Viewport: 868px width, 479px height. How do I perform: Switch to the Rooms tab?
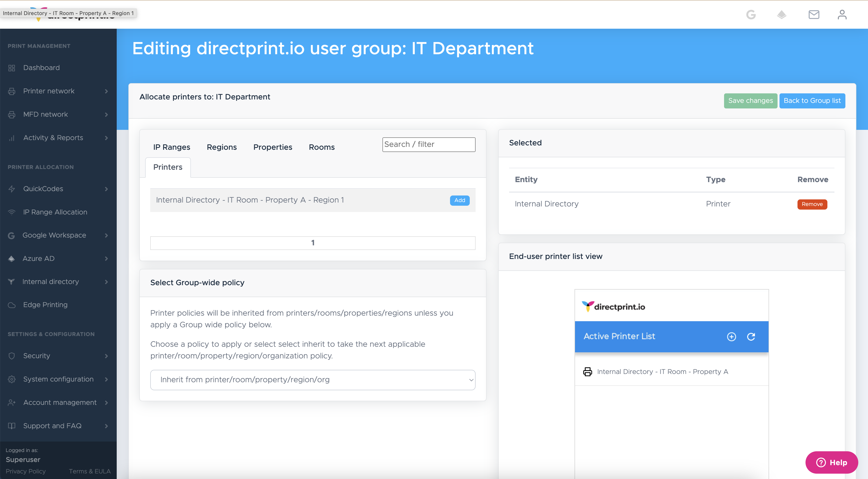[x=321, y=147]
